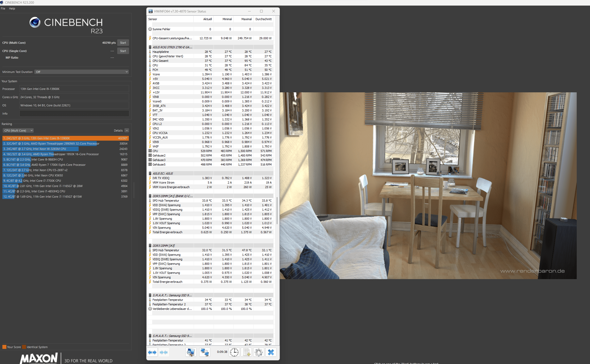Open the CPU (Multi Core) ranking dropdown

coord(18,131)
